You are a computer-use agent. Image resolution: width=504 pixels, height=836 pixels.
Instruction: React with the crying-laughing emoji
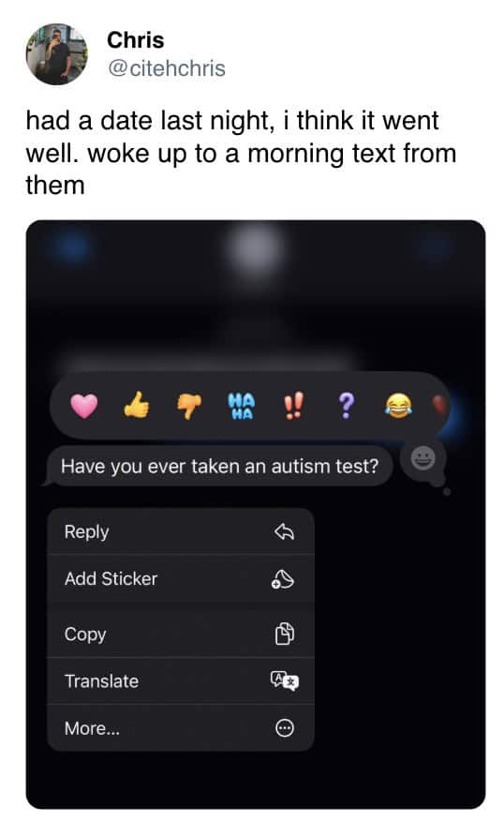(398, 406)
